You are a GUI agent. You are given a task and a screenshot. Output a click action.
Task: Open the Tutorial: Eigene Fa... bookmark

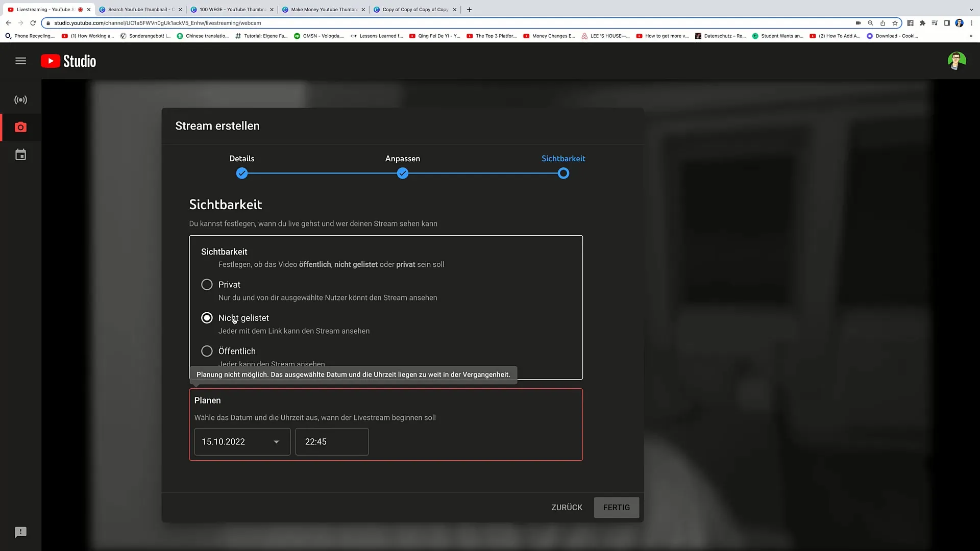pos(261,36)
